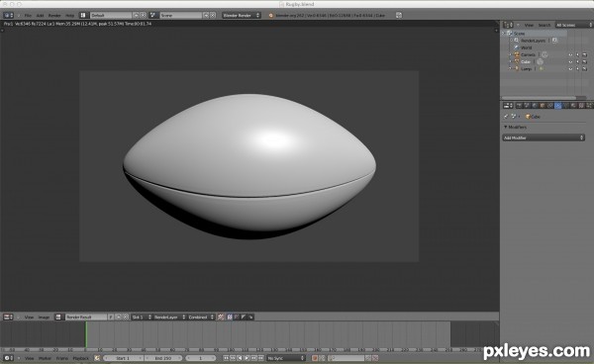The height and width of the screenshot is (364, 594).
Task: Switch to Object Constraints tab icon
Action: pyautogui.click(x=550, y=106)
